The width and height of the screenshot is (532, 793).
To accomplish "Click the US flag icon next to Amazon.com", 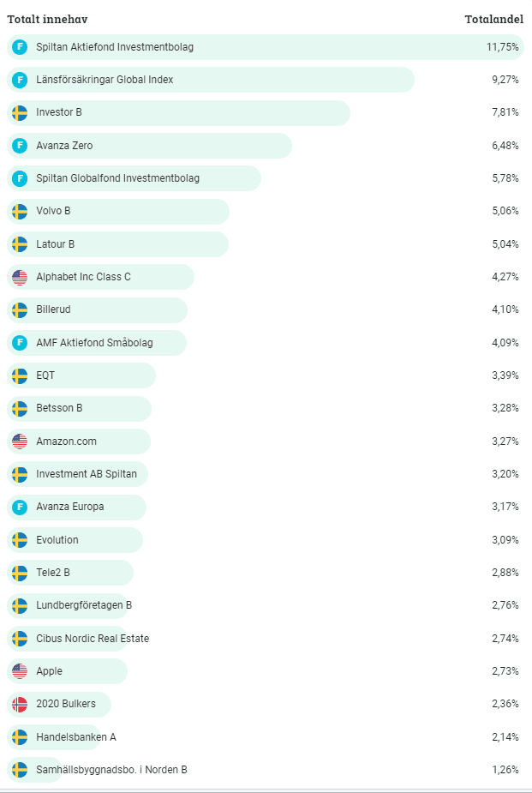I will point(20,442).
